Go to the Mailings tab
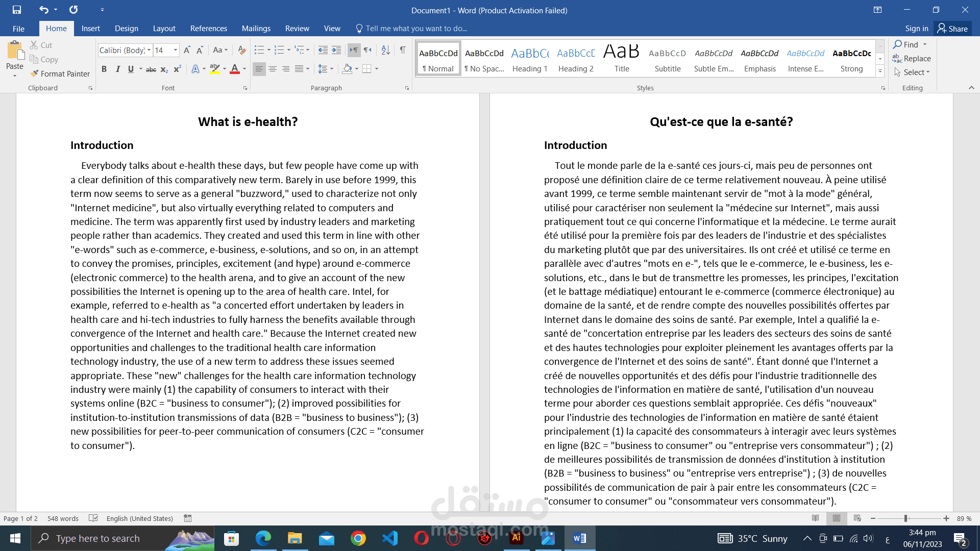Viewport: 980px width, 551px height. click(256, 29)
